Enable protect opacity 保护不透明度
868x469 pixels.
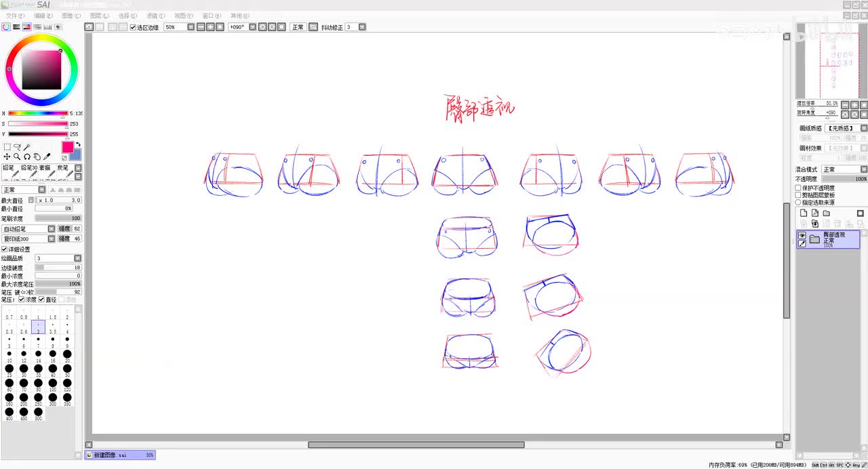click(798, 188)
